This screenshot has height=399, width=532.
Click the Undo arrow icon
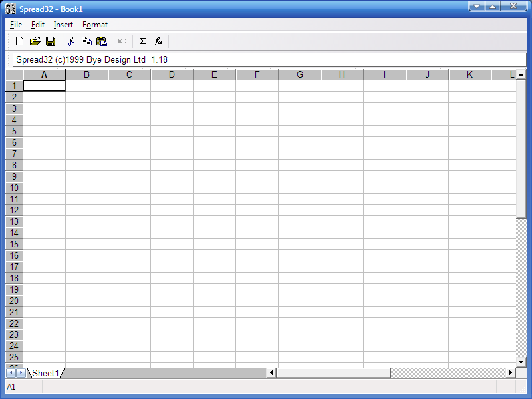click(x=122, y=41)
